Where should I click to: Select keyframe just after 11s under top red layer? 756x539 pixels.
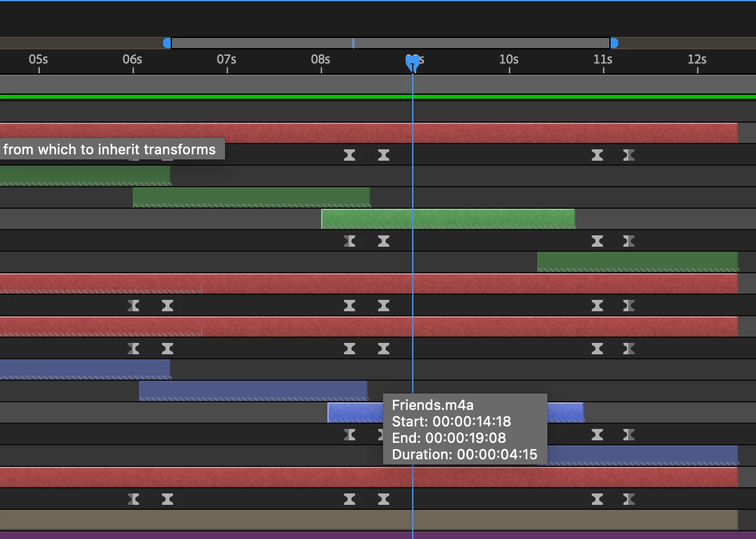click(x=629, y=155)
